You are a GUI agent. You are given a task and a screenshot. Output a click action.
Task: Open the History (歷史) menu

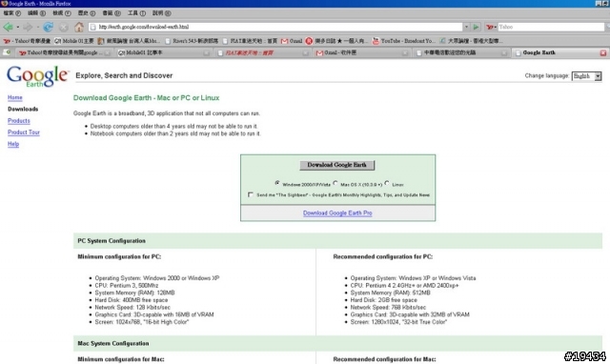coord(87,13)
